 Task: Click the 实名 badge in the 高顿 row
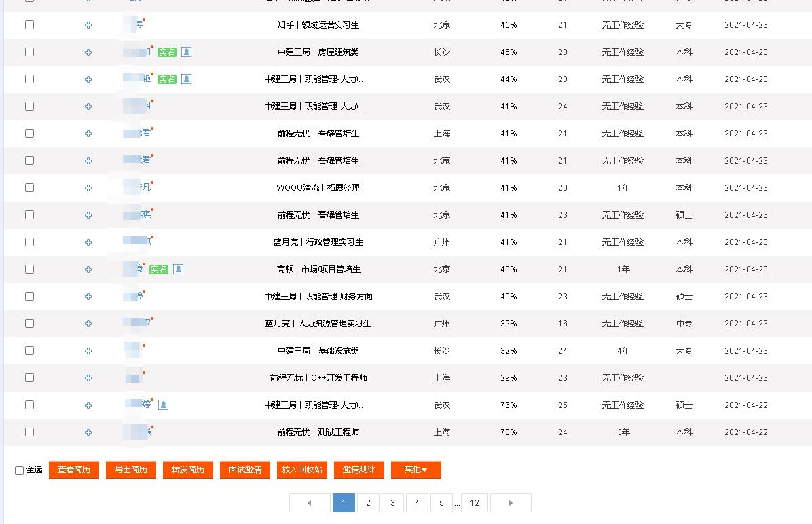[160, 269]
